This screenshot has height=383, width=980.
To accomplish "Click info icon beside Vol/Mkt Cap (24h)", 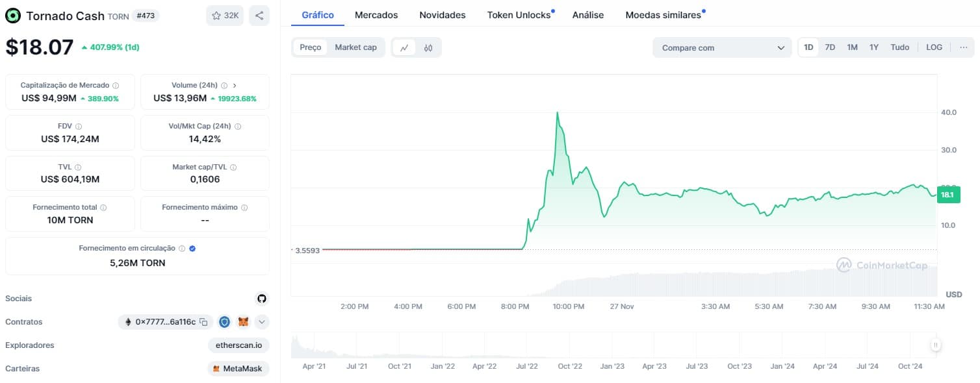I will [x=238, y=127].
